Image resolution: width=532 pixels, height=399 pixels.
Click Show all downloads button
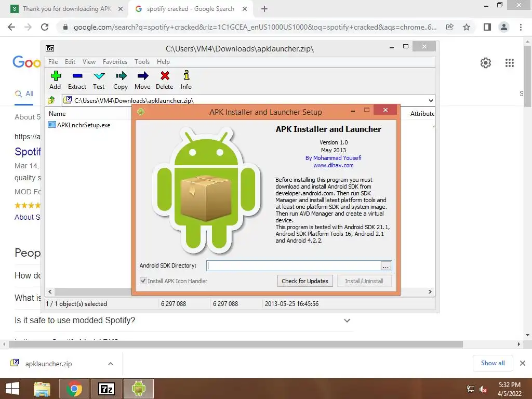[493, 363]
